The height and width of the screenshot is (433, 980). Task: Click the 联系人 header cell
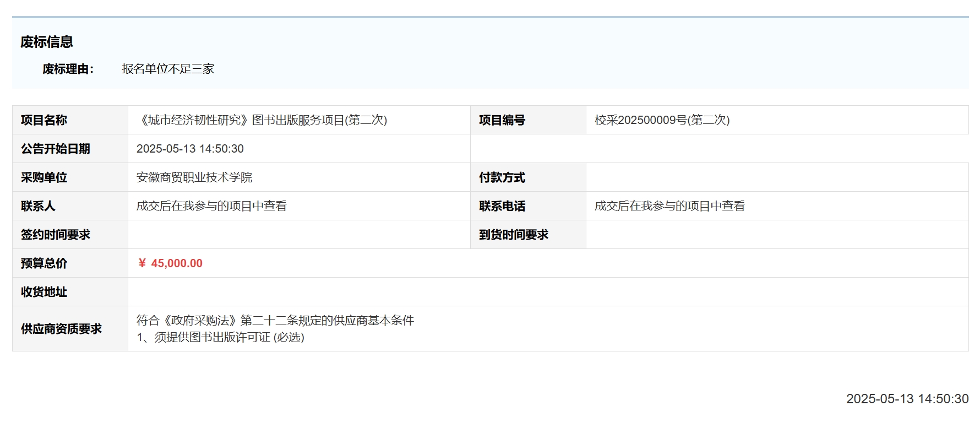click(x=38, y=206)
